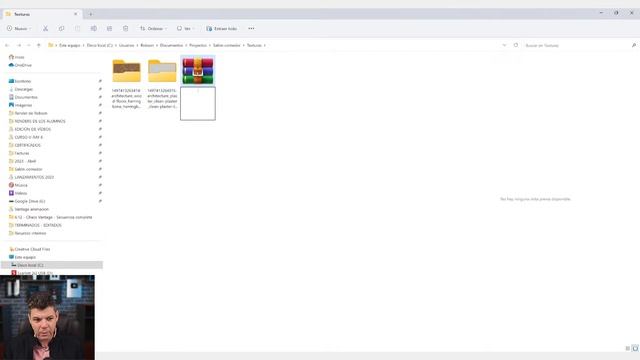Expand the address bar history dropdown

coord(504,45)
